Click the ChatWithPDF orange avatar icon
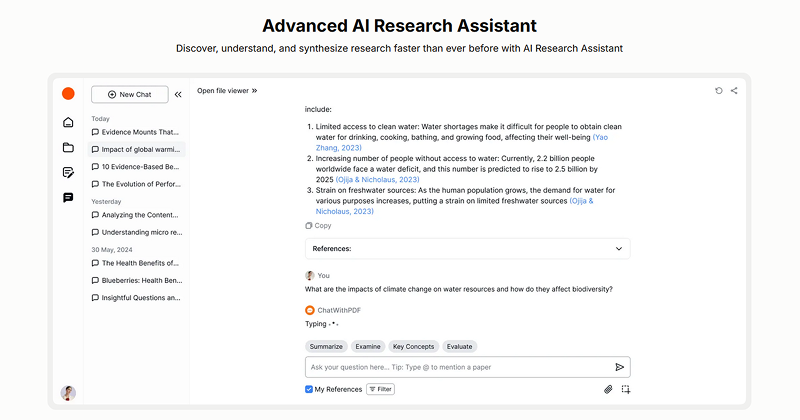The width and height of the screenshot is (800, 420). pyautogui.click(x=310, y=310)
